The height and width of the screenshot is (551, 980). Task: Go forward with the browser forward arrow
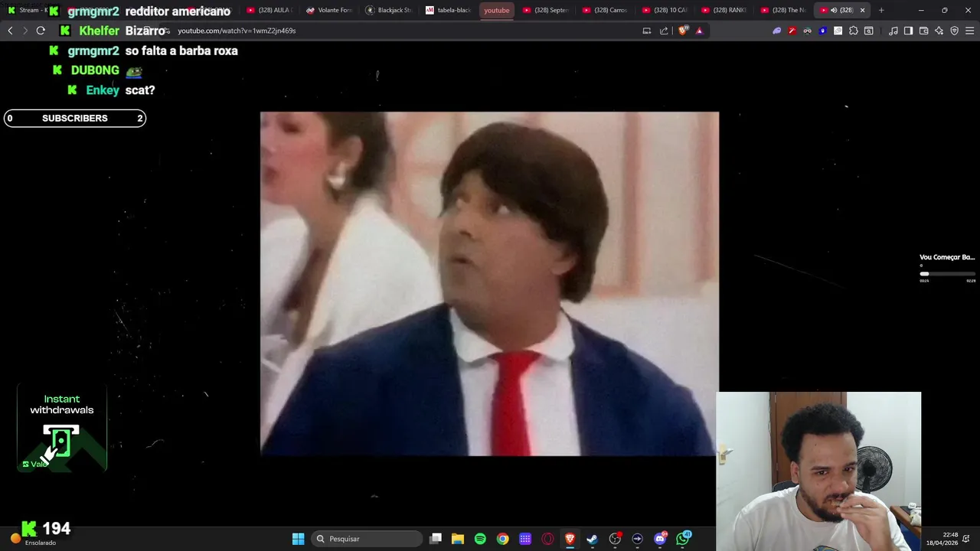click(x=25, y=31)
